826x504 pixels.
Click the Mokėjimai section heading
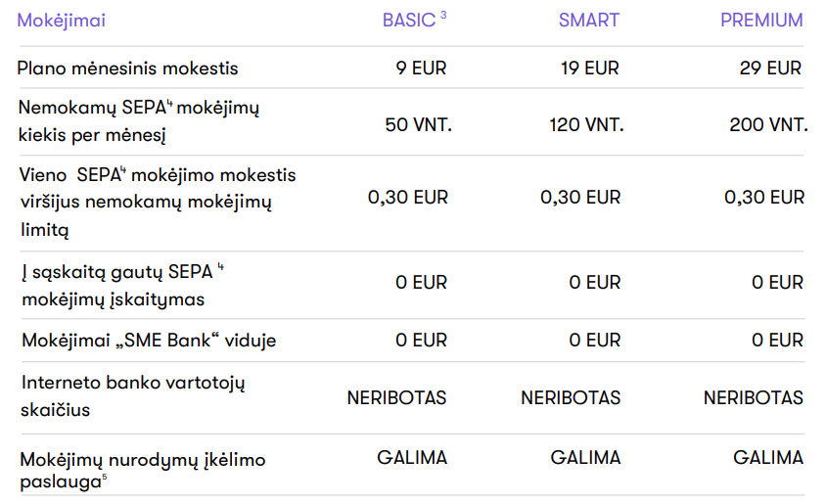point(61,21)
